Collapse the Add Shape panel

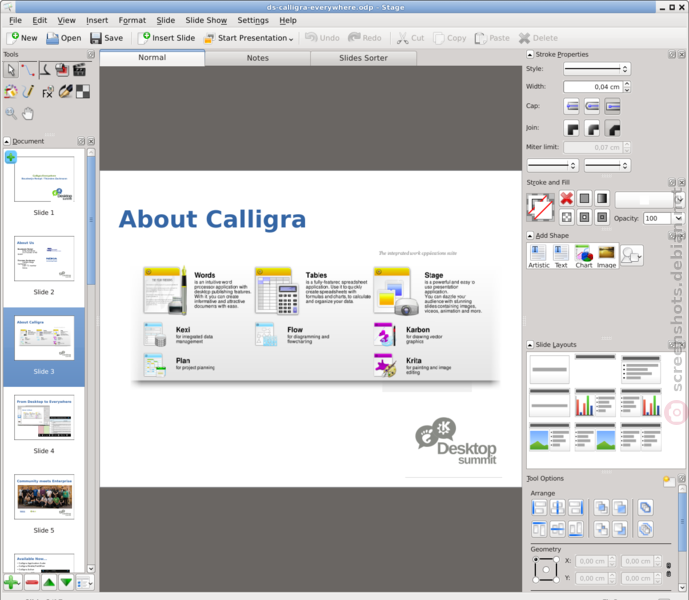[x=530, y=236]
